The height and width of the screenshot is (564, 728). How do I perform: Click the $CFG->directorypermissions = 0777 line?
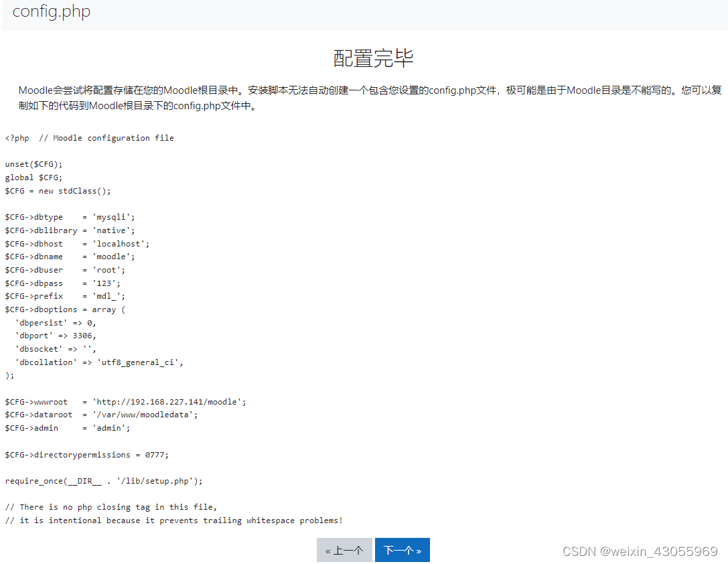[x=87, y=455]
